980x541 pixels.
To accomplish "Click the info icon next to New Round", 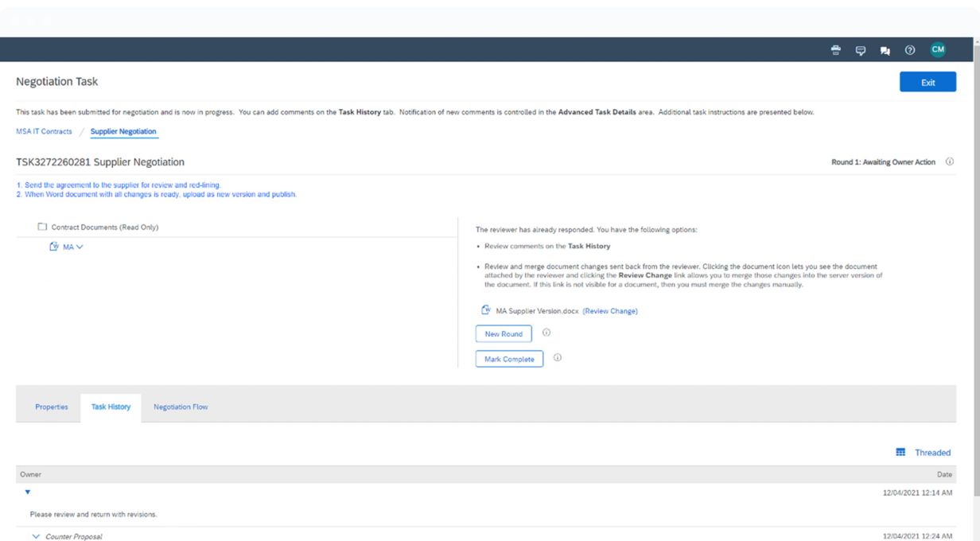I will 546,333.
